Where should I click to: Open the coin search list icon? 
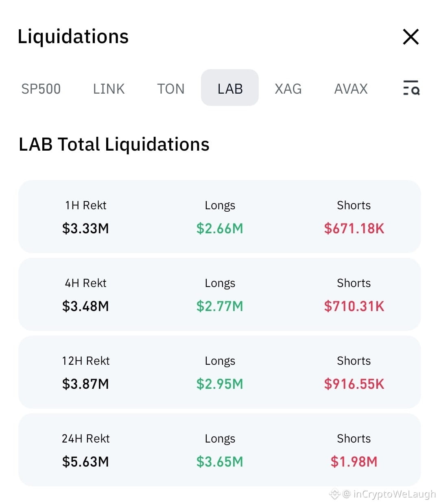pos(411,88)
